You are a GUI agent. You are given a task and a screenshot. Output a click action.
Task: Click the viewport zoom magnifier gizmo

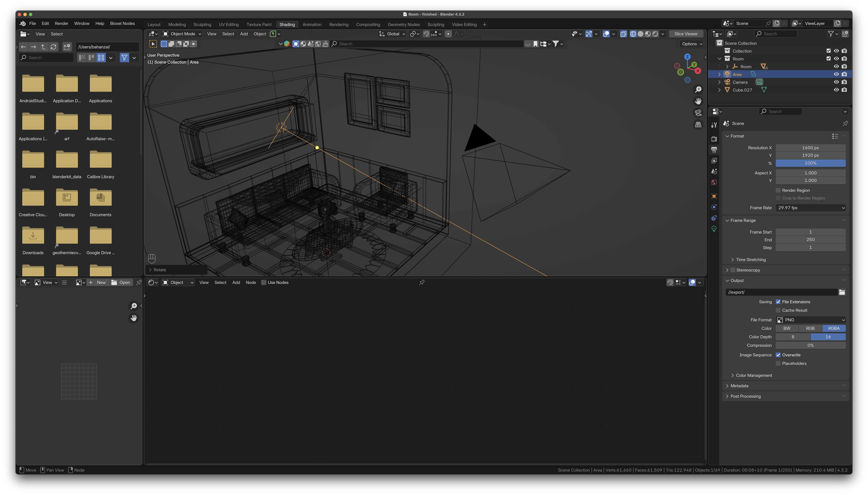coord(698,89)
